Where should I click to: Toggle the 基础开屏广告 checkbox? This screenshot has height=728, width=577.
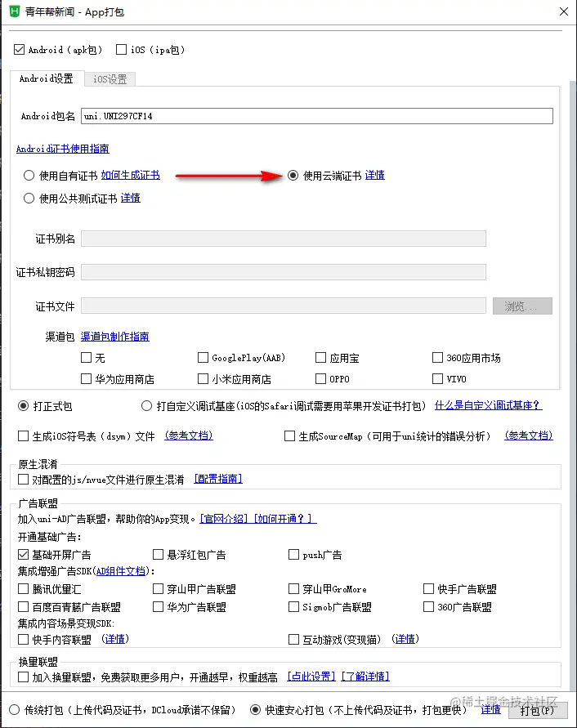pos(23,554)
